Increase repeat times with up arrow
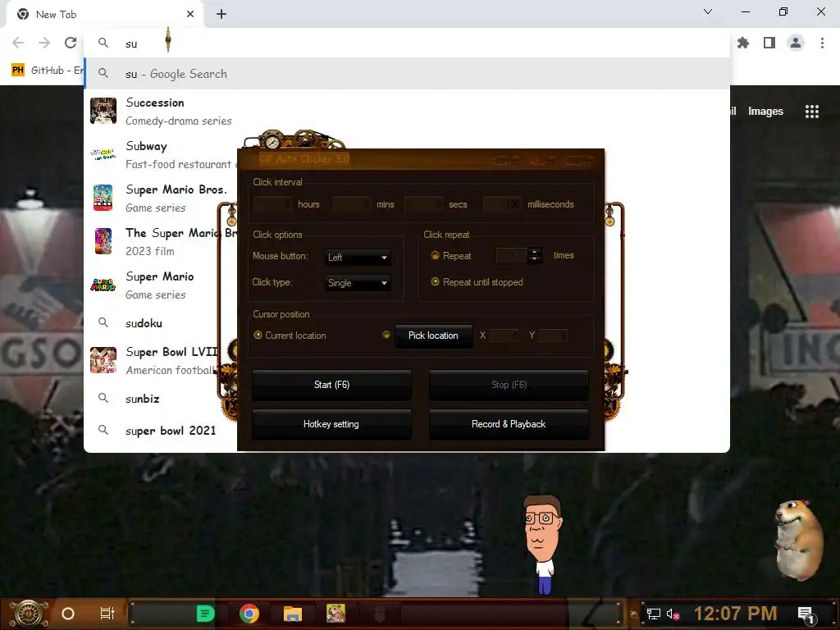Image resolution: width=840 pixels, height=630 pixels. (534, 252)
